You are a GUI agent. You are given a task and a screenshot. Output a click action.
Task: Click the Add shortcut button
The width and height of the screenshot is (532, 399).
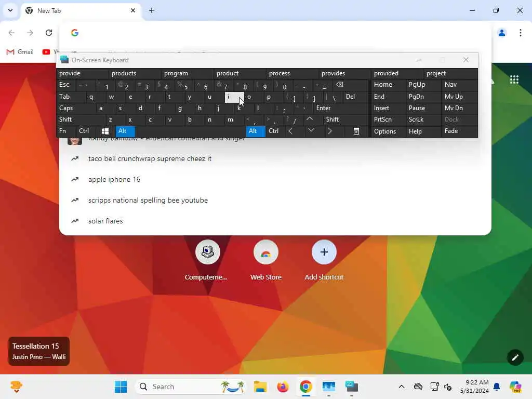coord(324,261)
